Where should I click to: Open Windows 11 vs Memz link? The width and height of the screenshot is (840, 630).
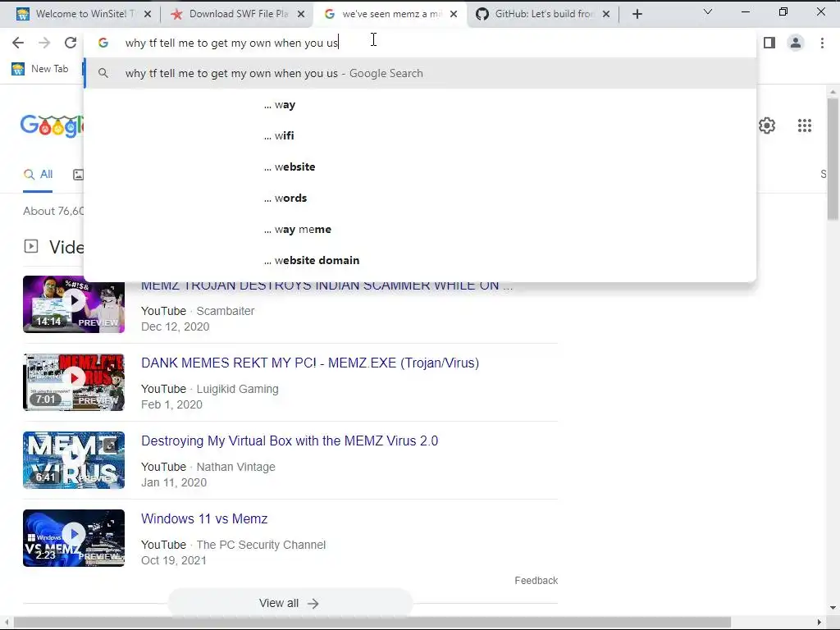(204, 518)
